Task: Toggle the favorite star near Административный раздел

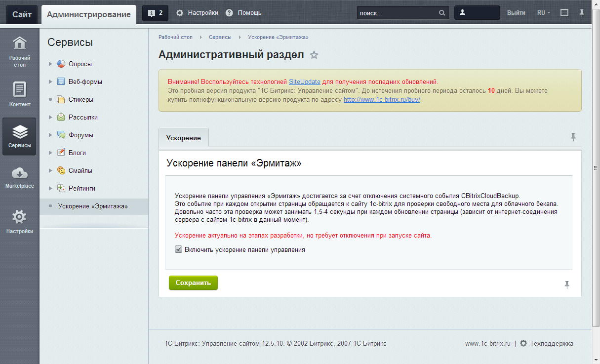Action: coord(314,55)
